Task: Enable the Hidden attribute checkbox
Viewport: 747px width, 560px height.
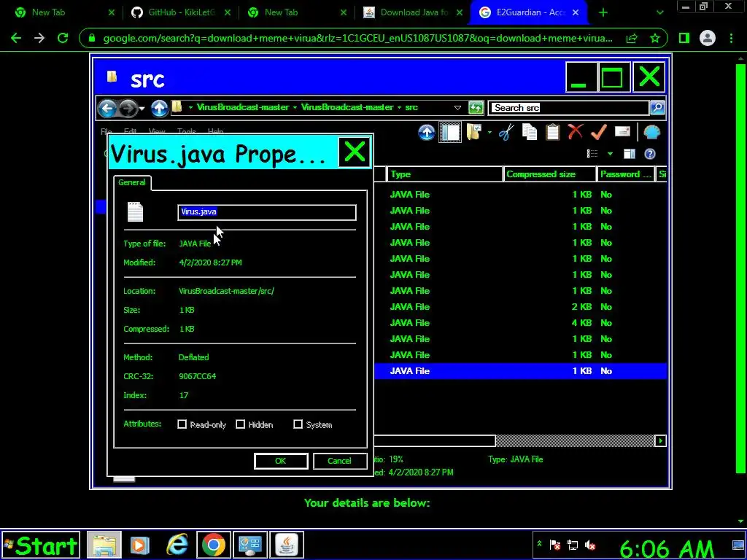Action: pyautogui.click(x=241, y=424)
